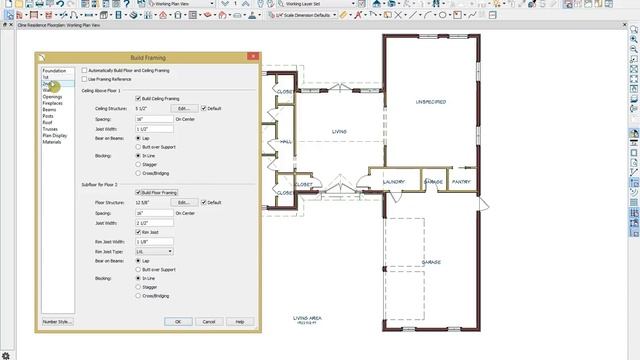
Task: Select Stagger blocking for ceiling framing
Action: click(138, 164)
